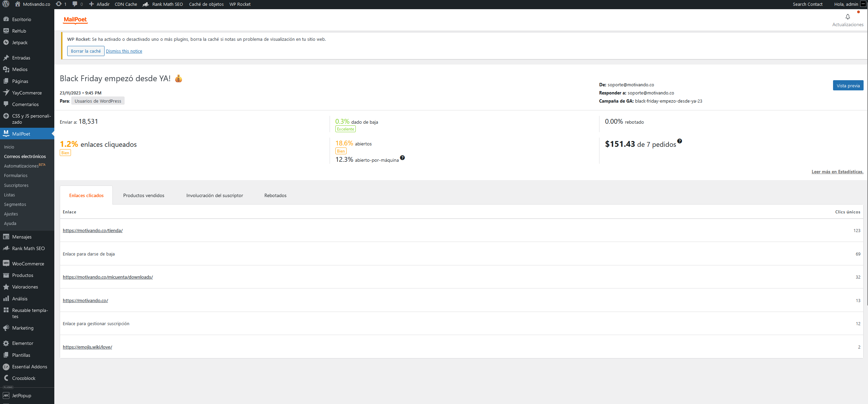Open WooCommerce menu in sidebar
This screenshot has width=868, height=404.
28,264
